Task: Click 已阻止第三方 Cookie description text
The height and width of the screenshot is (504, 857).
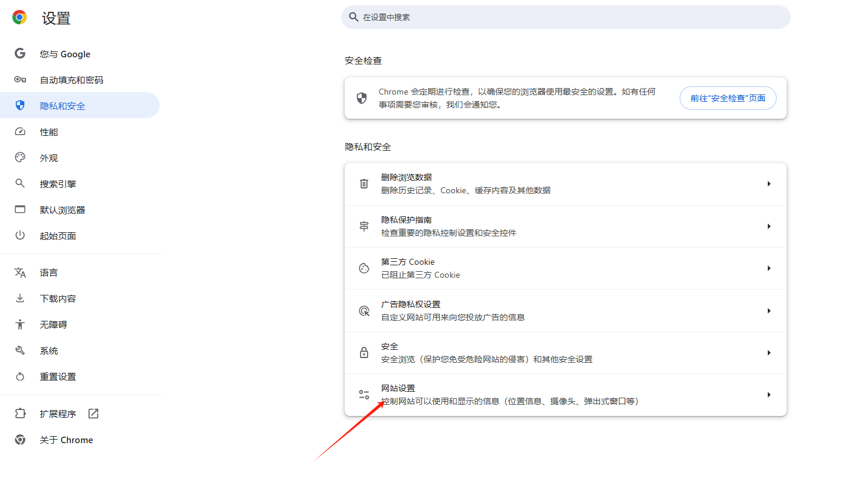Action: 421,275
